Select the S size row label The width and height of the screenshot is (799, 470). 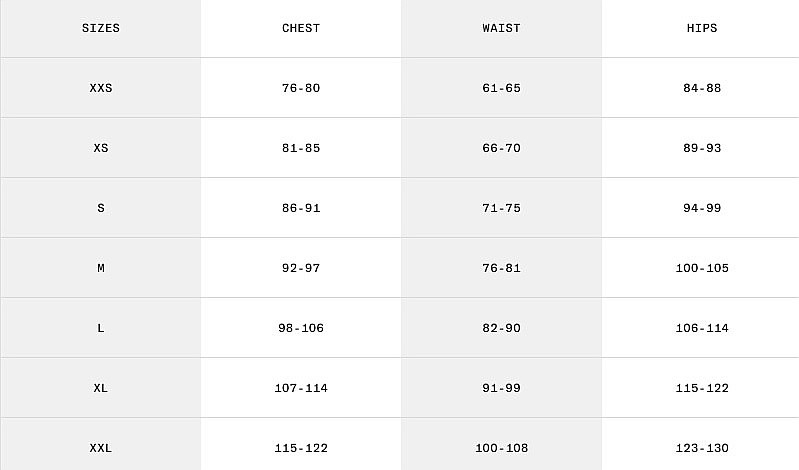pyautogui.click(x=101, y=208)
